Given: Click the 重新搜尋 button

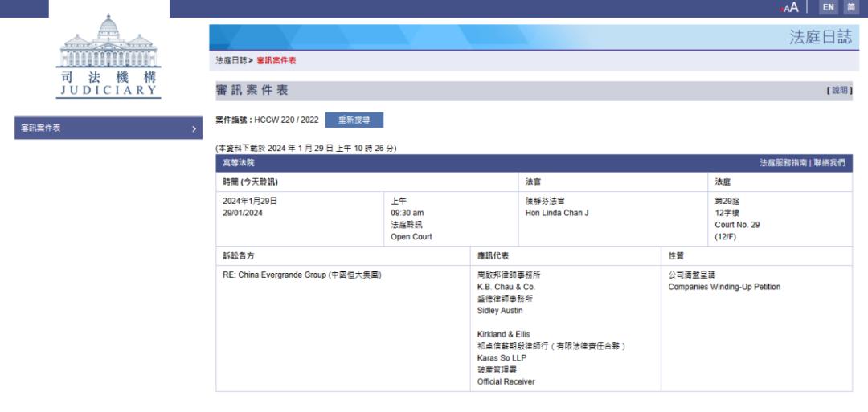Looking at the screenshot, I should point(354,120).
